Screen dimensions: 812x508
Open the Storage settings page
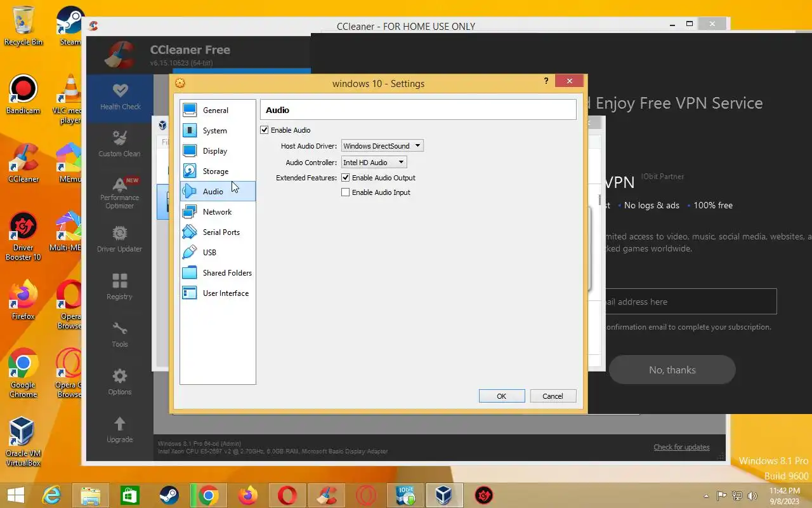[218, 171]
